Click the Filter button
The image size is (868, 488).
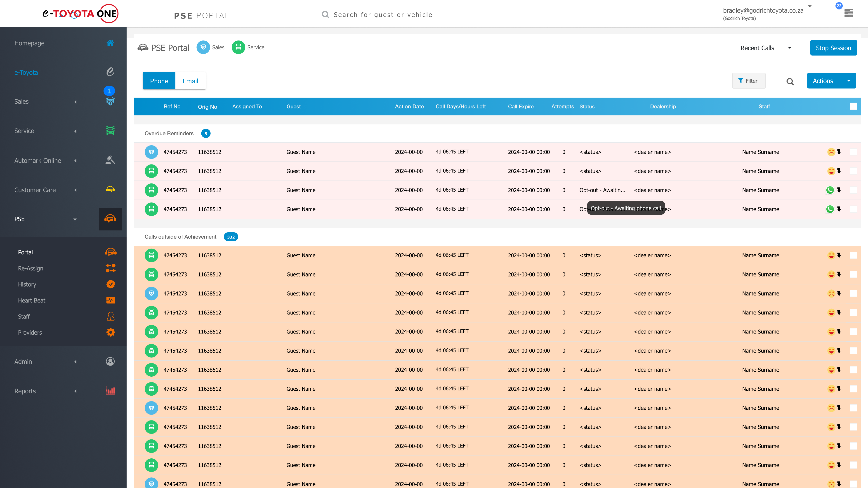pos(748,81)
